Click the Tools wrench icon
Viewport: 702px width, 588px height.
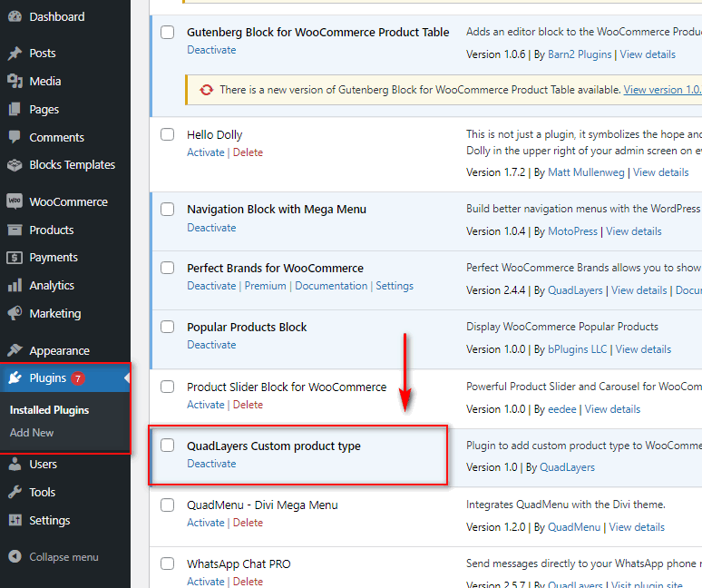(x=15, y=492)
